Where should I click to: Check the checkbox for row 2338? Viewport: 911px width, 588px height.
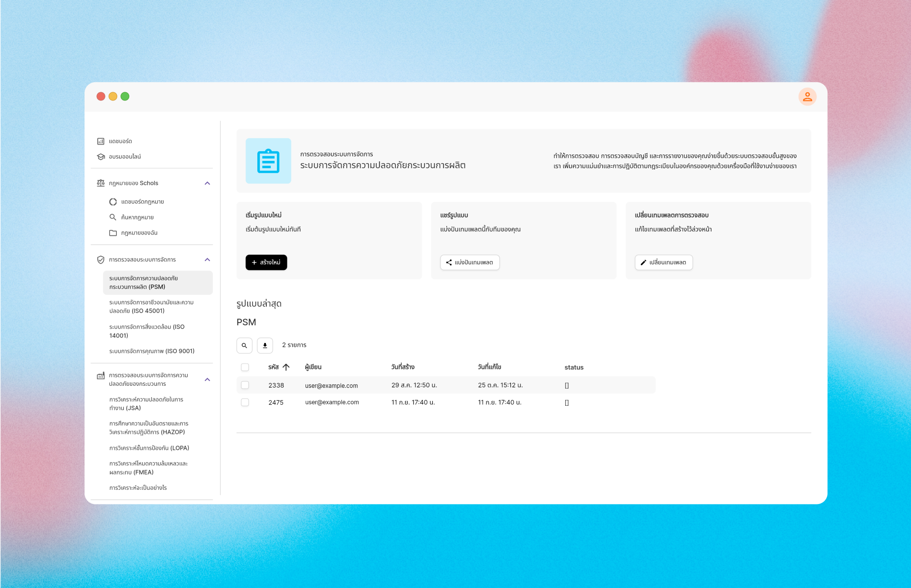[245, 385]
